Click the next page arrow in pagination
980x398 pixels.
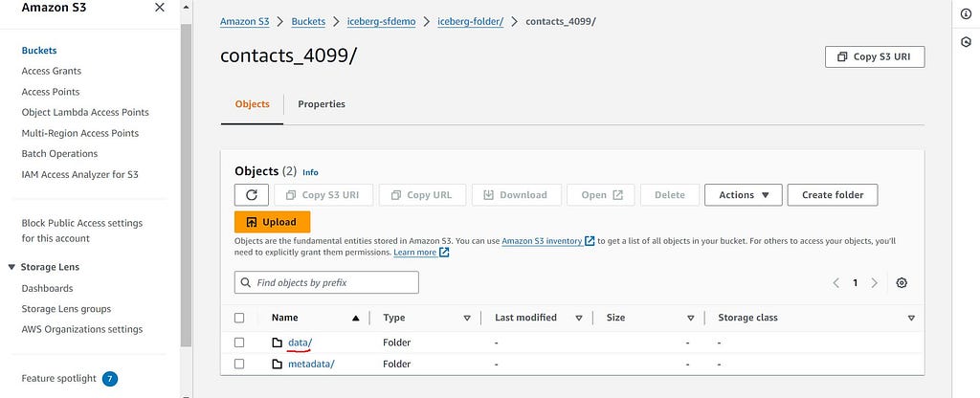coord(875,282)
